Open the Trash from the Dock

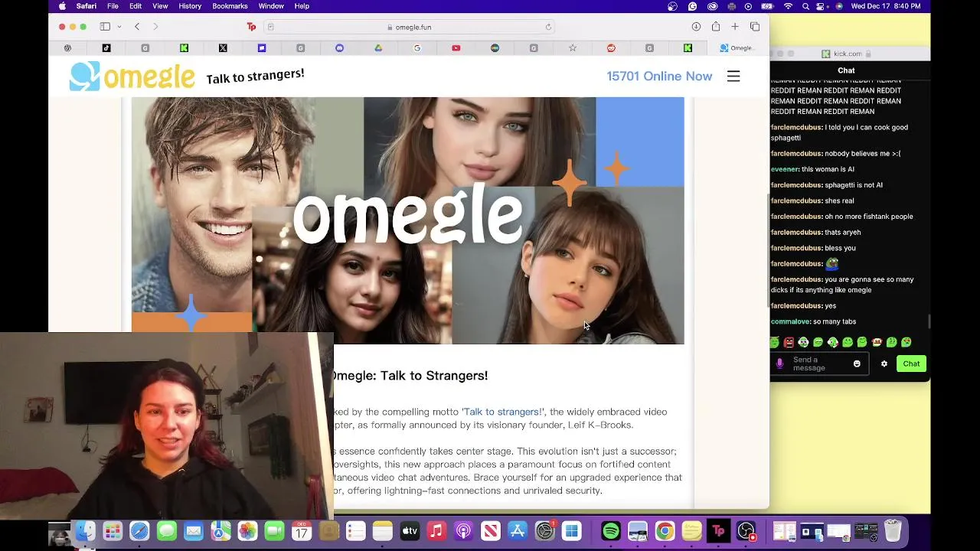click(893, 531)
